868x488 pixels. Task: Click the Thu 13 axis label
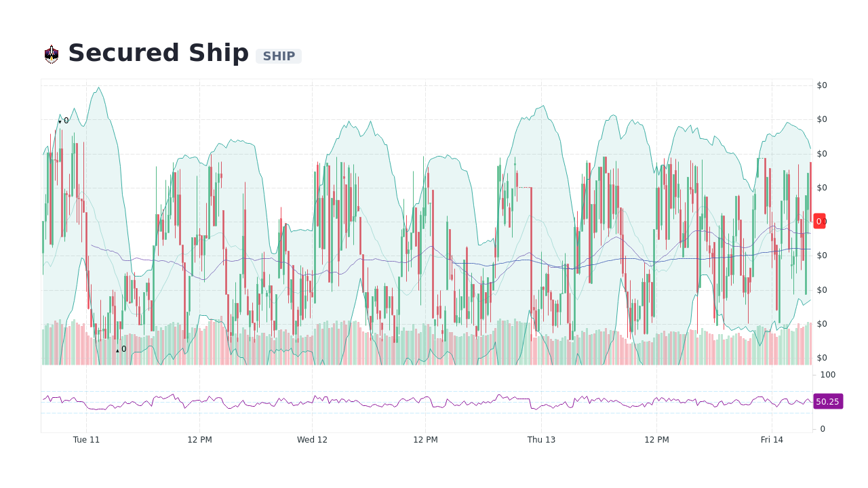pyautogui.click(x=541, y=439)
